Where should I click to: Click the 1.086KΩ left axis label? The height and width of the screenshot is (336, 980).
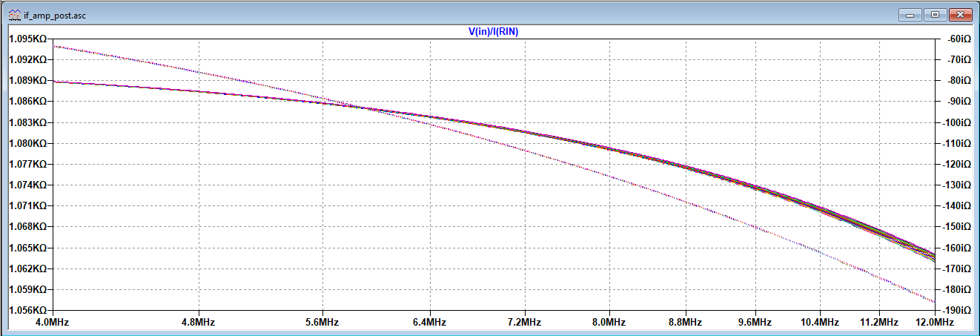click(27, 101)
